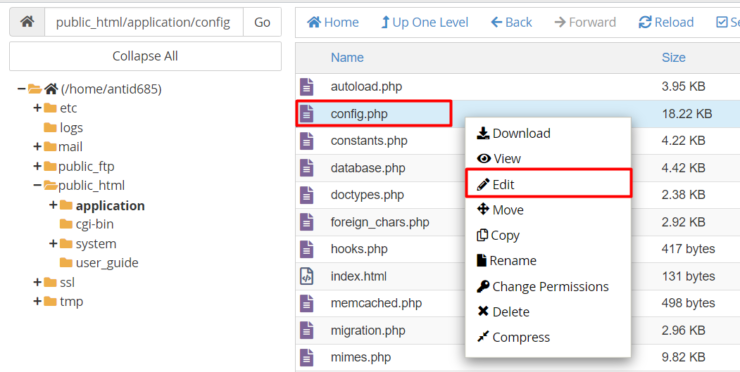Click the autoload.php file icon

[307, 87]
